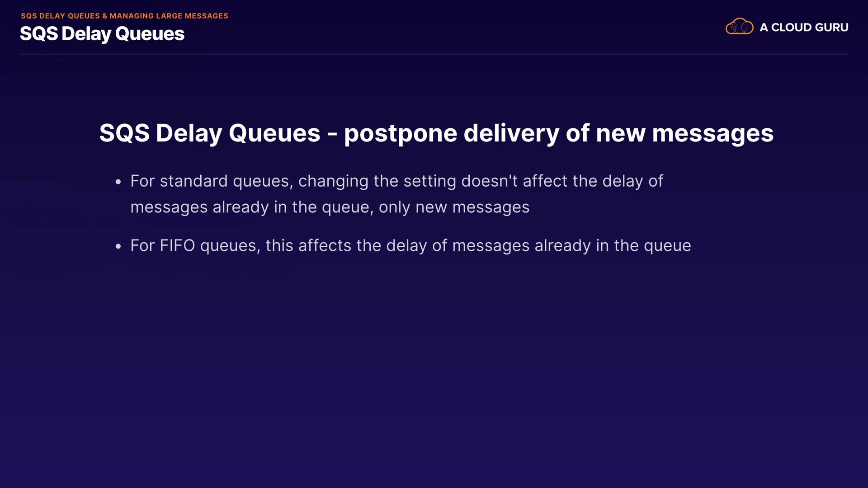Click 'only new messages' in the first bullet
Screen dimensions: 868x488
pyautogui.click(x=454, y=207)
